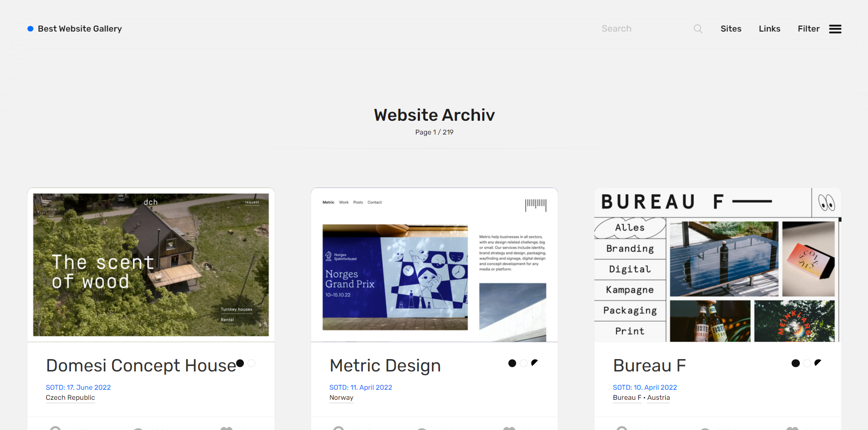Click the Domesi Concept House title
This screenshot has height=430, width=868.
click(x=141, y=365)
